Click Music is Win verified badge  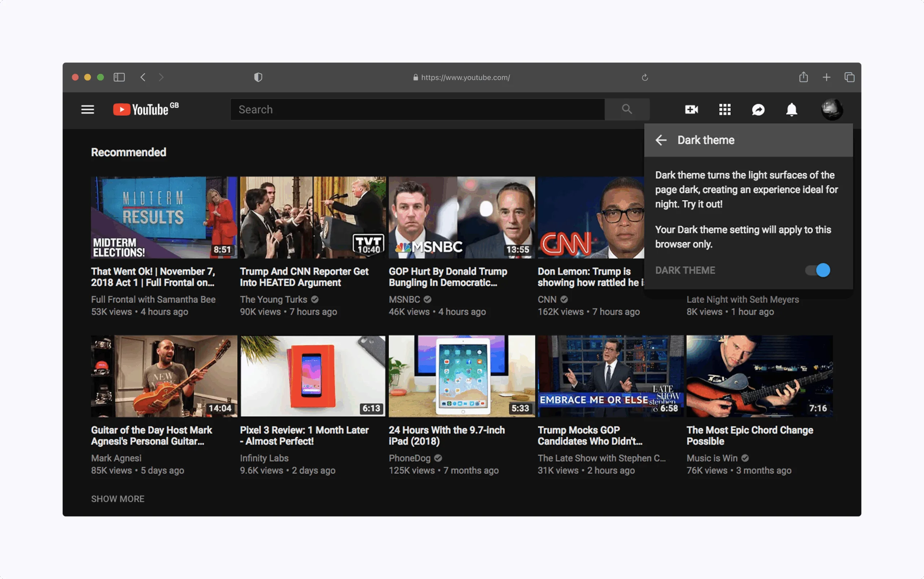point(745,458)
